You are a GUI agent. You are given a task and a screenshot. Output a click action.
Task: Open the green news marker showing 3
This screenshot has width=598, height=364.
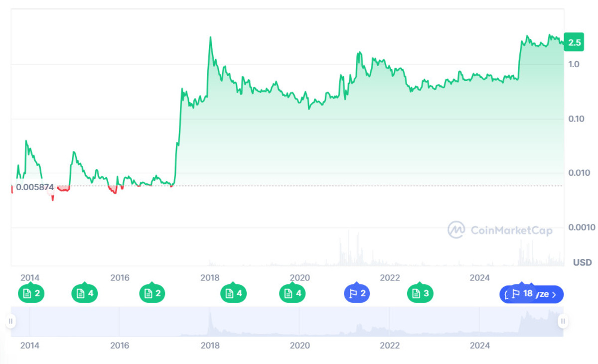[x=420, y=294]
